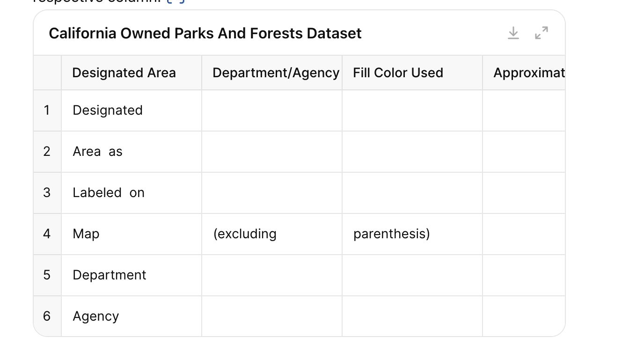Select row number 3

point(47,193)
